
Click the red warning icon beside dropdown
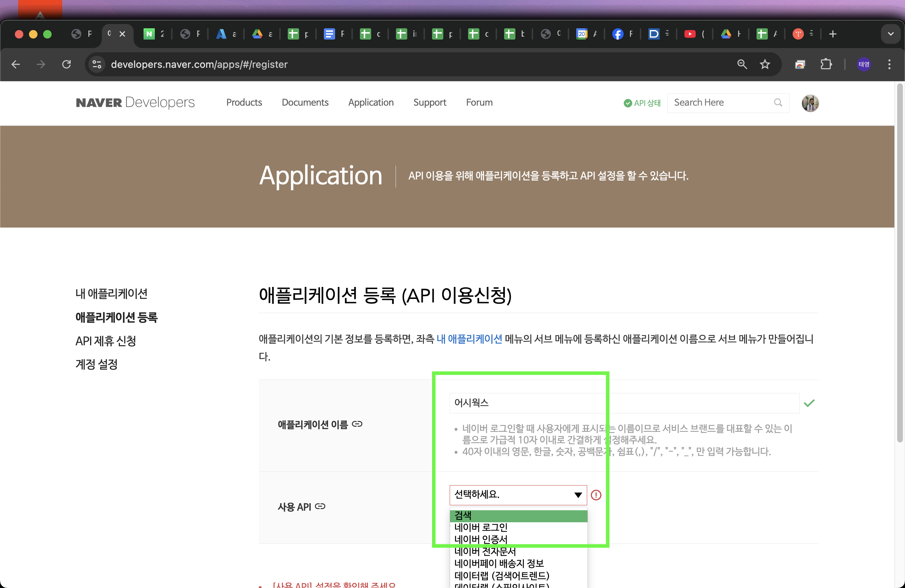pos(596,495)
